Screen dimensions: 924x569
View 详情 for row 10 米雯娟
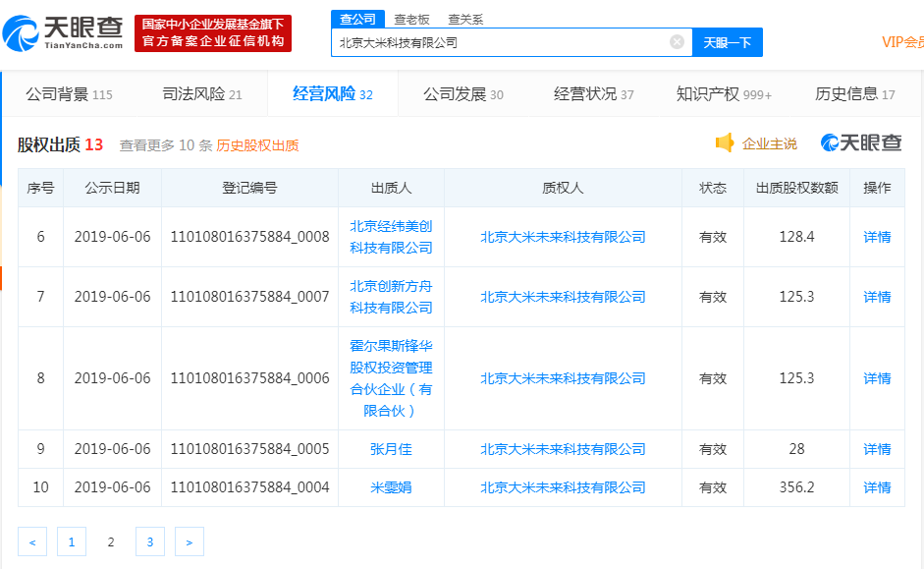[x=877, y=487]
